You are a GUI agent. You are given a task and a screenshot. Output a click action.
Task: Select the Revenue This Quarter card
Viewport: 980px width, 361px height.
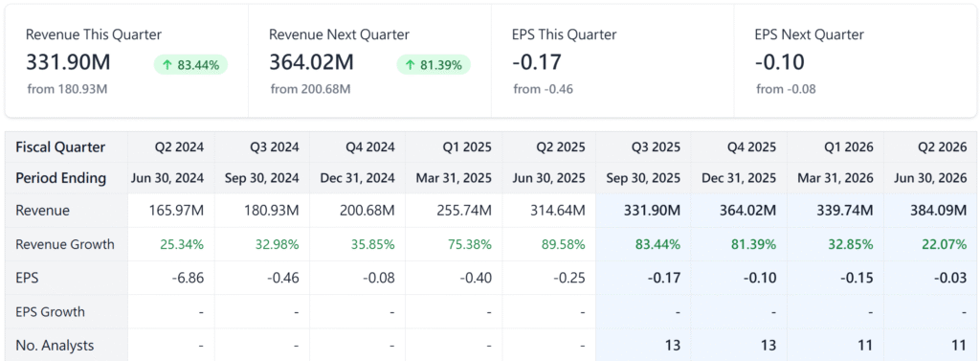[x=127, y=60]
